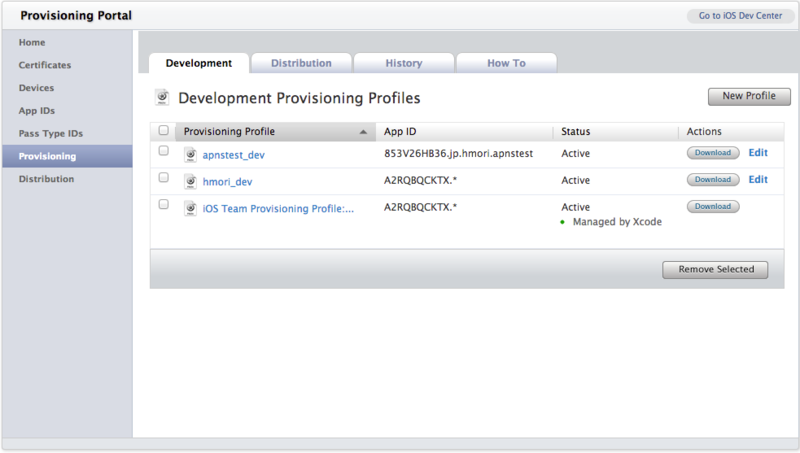Click the profile icon next to apnstest_dev
This screenshot has width=800, height=453.
191,155
